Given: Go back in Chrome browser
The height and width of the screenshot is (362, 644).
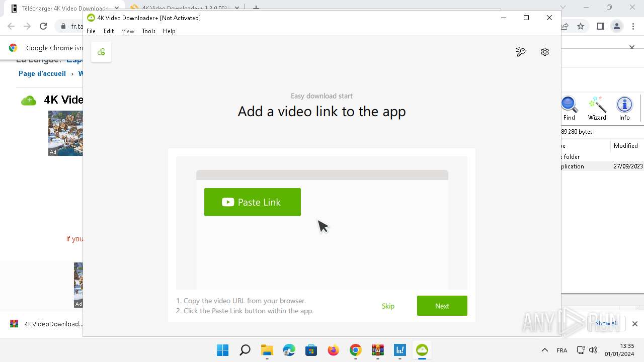Looking at the screenshot, I should click(x=11, y=26).
